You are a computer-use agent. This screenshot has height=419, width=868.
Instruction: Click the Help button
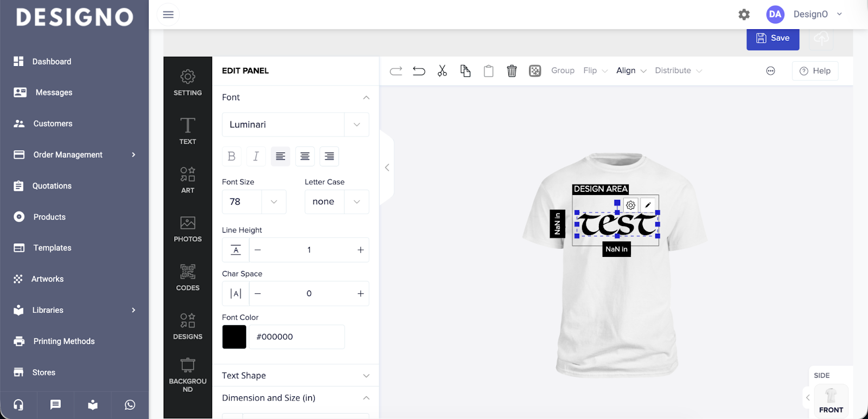click(815, 71)
